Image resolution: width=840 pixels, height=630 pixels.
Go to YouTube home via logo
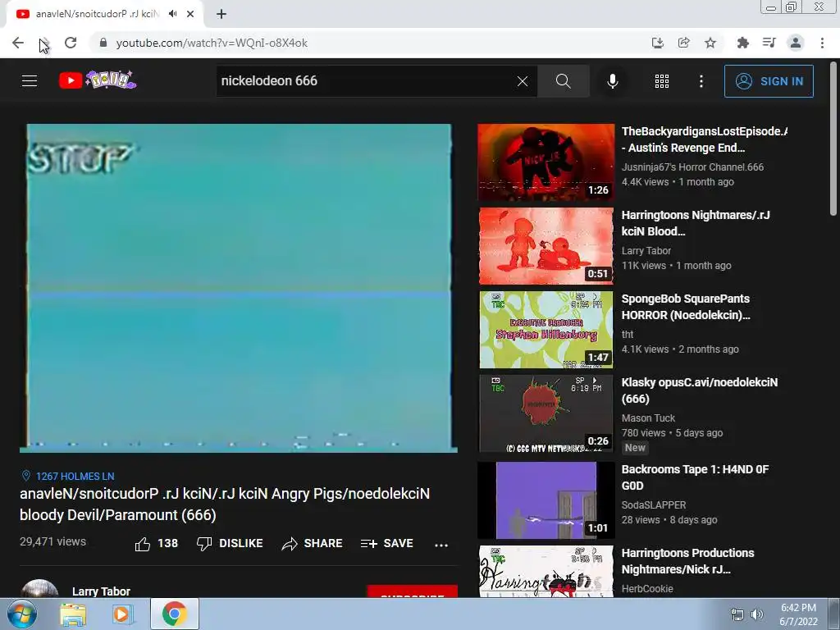click(98, 80)
